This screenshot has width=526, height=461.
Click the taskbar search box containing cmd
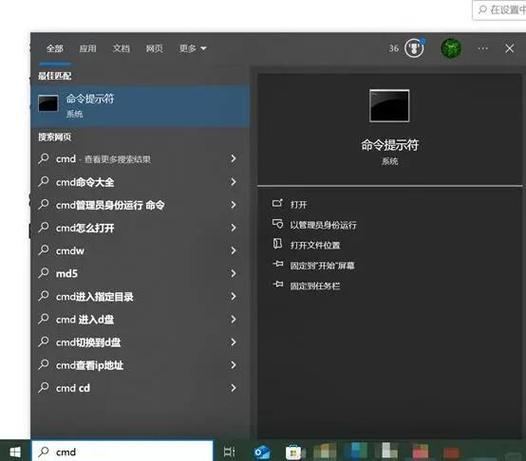coord(122,452)
